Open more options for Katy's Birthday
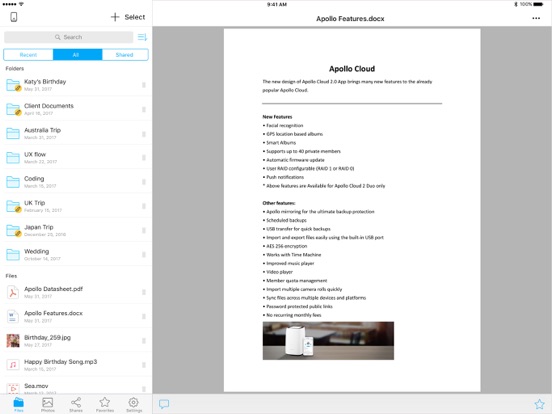Image resolution: width=552 pixels, height=414 pixels. [144, 85]
